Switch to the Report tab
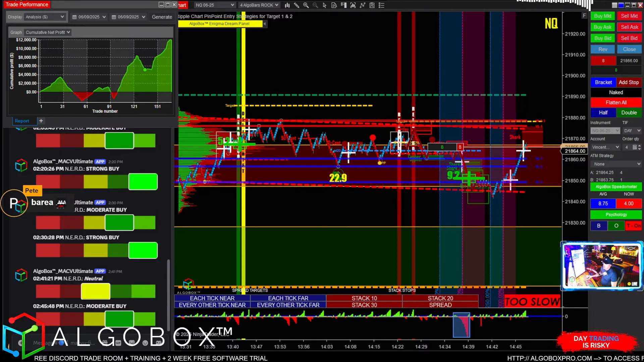644x362 pixels. pos(22,121)
